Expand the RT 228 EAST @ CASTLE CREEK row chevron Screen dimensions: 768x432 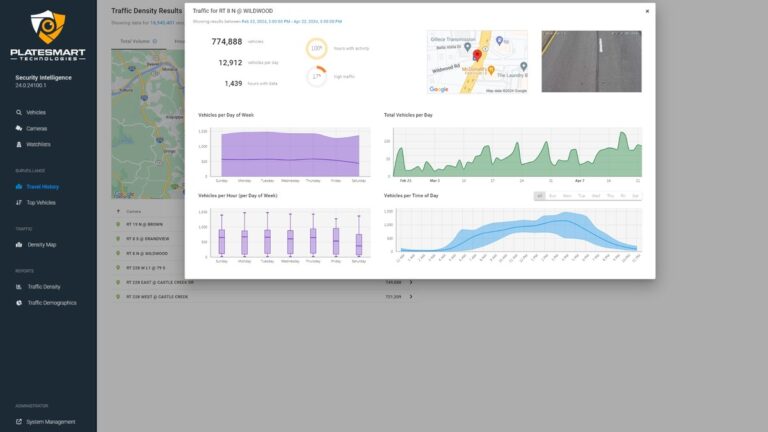410,282
